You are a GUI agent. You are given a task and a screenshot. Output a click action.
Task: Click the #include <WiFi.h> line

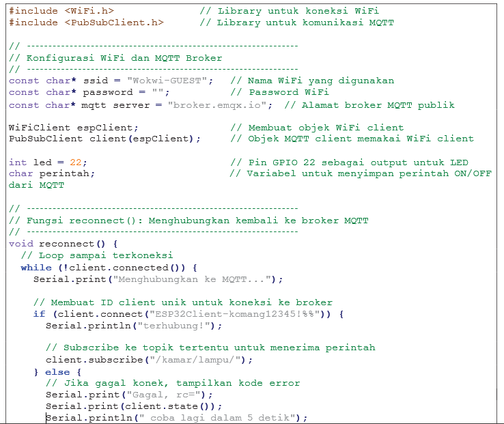(x=61, y=11)
